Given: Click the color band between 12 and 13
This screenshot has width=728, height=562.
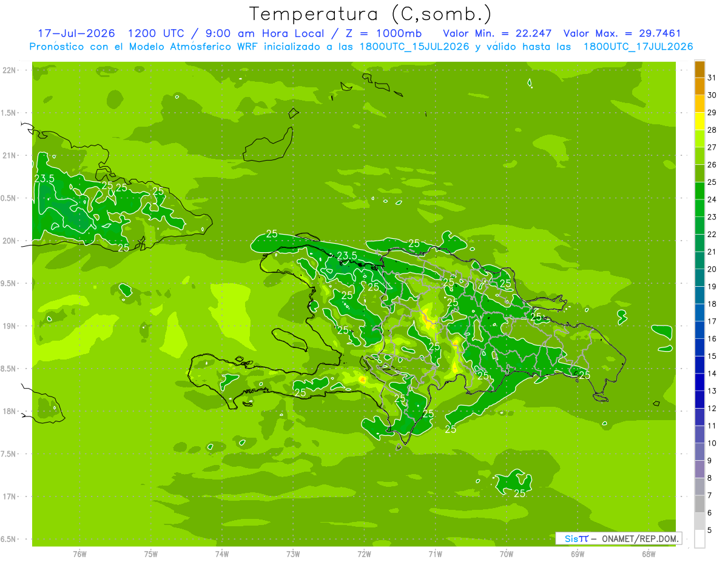Looking at the screenshot, I should (699, 400).
